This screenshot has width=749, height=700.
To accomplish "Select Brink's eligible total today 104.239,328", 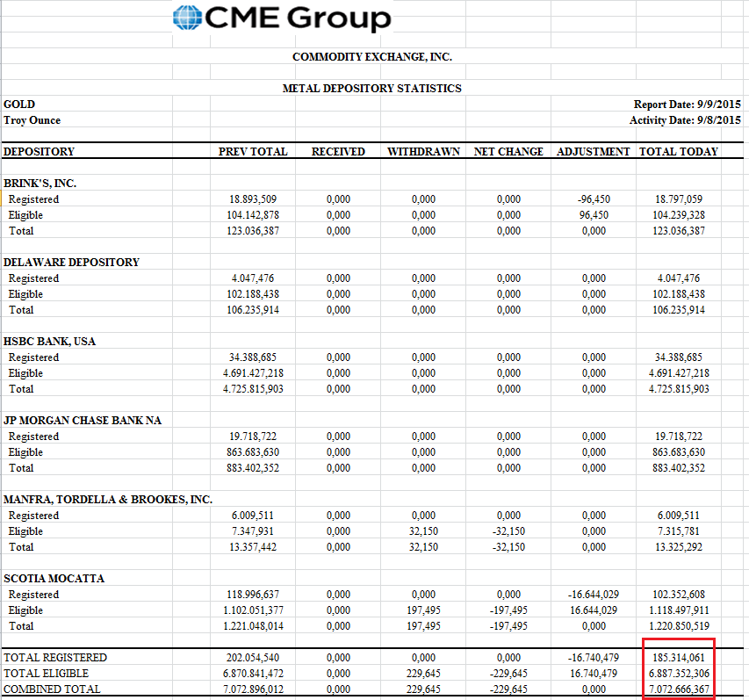I will pyautogui.click(x=679, y=215).
